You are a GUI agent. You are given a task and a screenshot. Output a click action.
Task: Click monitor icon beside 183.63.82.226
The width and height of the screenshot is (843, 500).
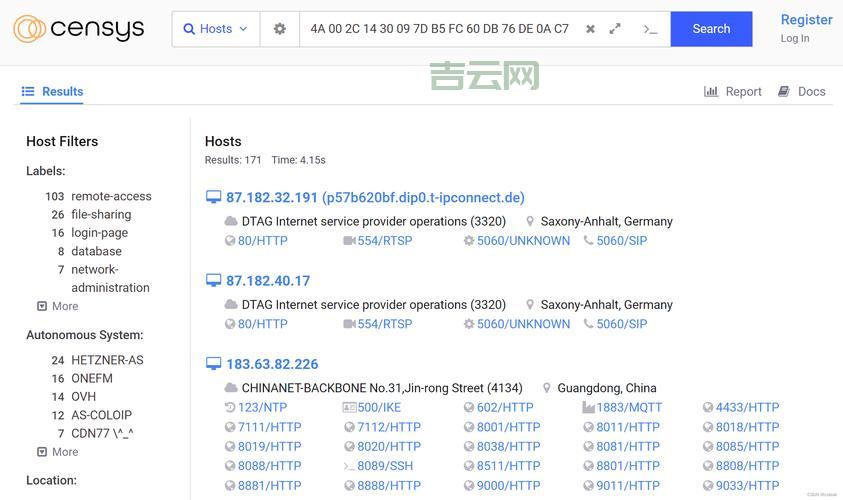tap(213, 364)
